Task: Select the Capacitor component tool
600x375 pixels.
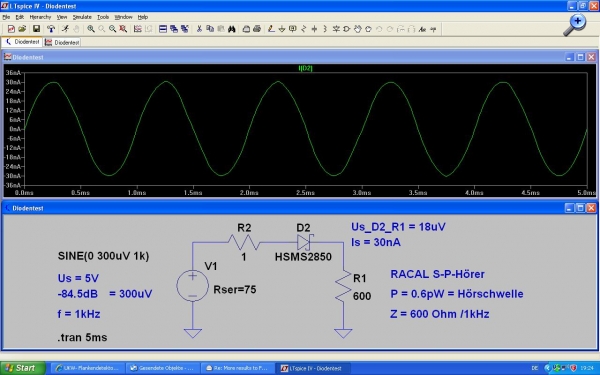Action: [314, 29]
